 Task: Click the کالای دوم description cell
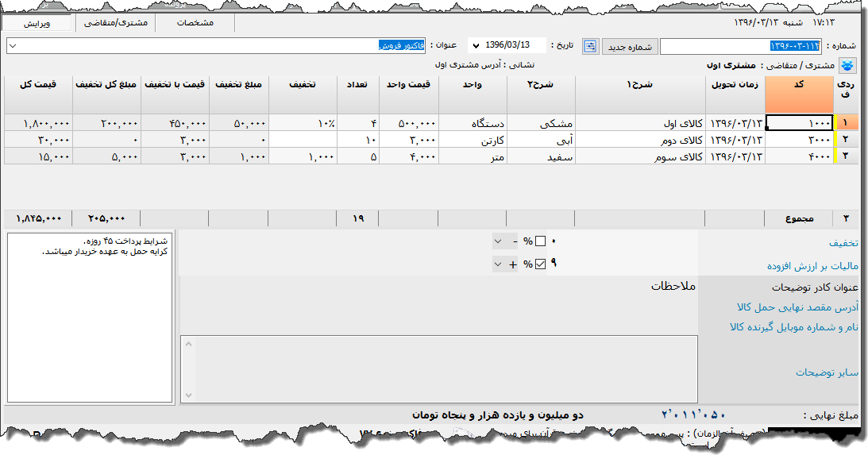(x=640, y=140)
